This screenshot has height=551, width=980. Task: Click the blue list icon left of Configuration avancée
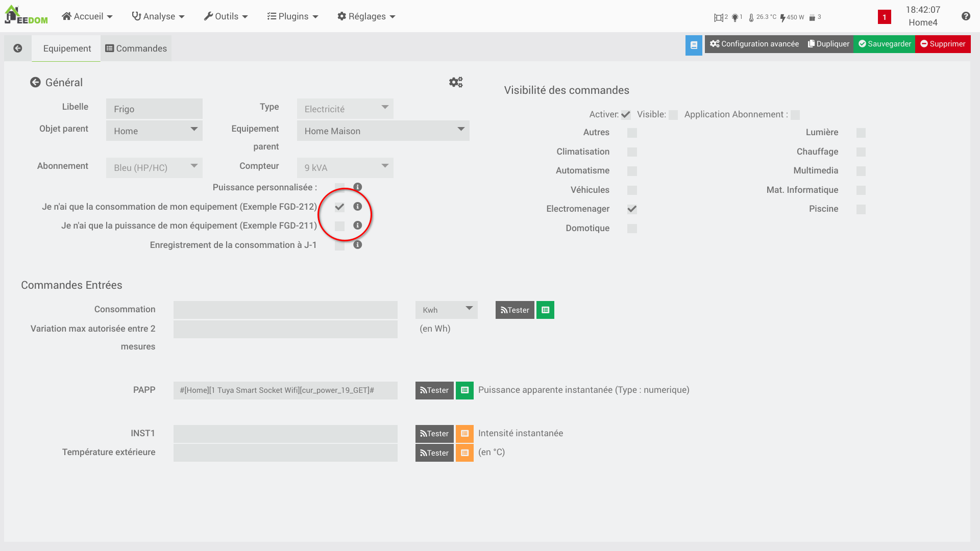coord(694,45)
